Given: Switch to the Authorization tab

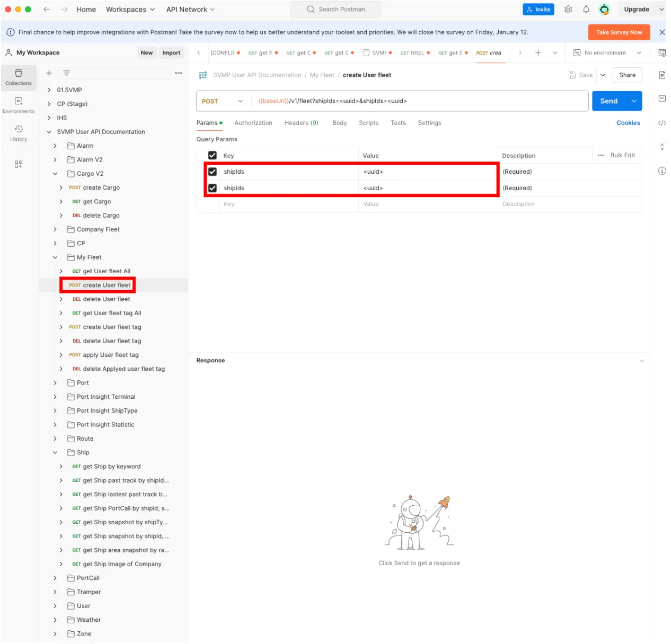Looking at the screenshot, I should 253,123.
